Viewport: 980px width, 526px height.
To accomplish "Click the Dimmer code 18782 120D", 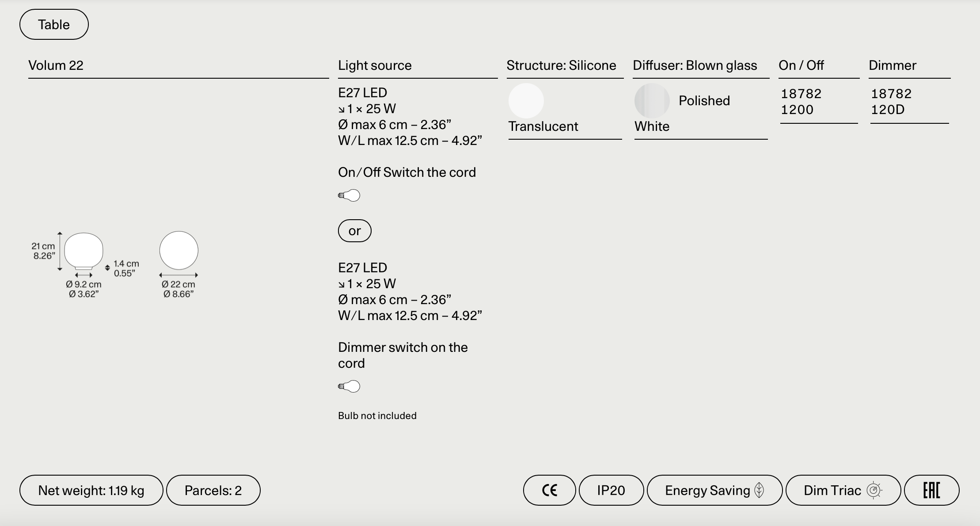I will pyautogui.click(x=891, y=102).
